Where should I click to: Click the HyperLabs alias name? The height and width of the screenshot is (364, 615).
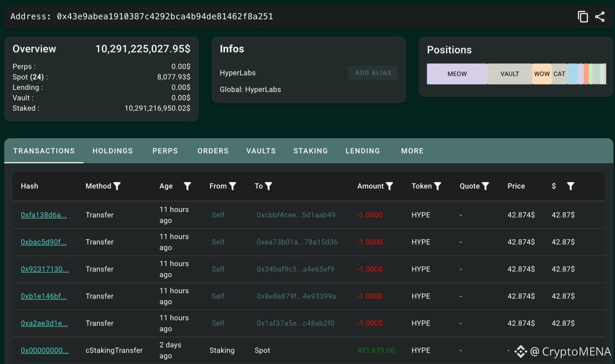point(238,73)
